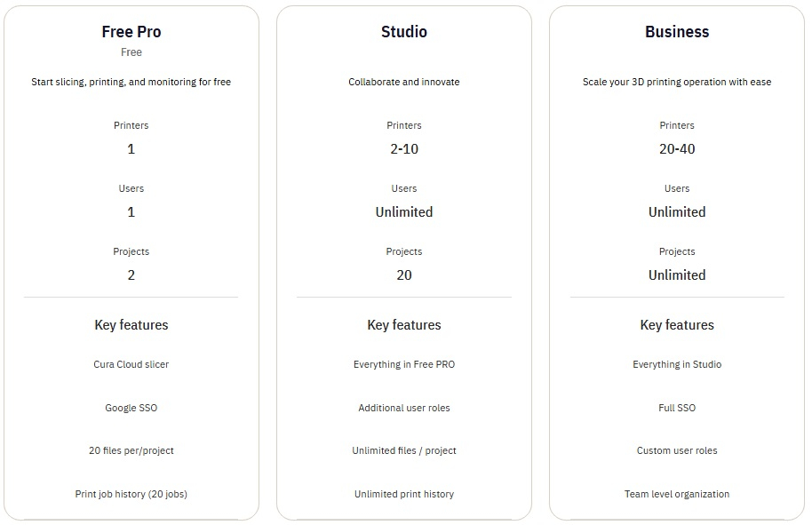Click the Cura Cloud slicer feature
Viewport: 812px width, 525px height.
click(131, 364)
